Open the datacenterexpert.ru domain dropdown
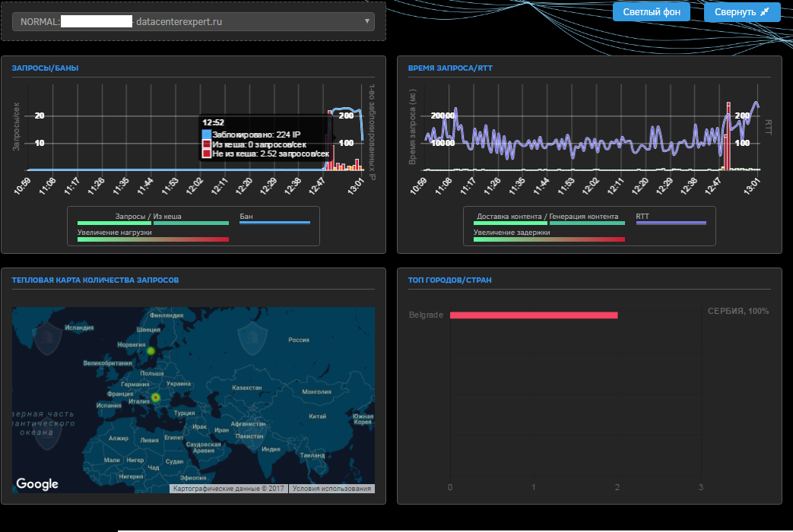Screen dimensions: 793x532 193,22
